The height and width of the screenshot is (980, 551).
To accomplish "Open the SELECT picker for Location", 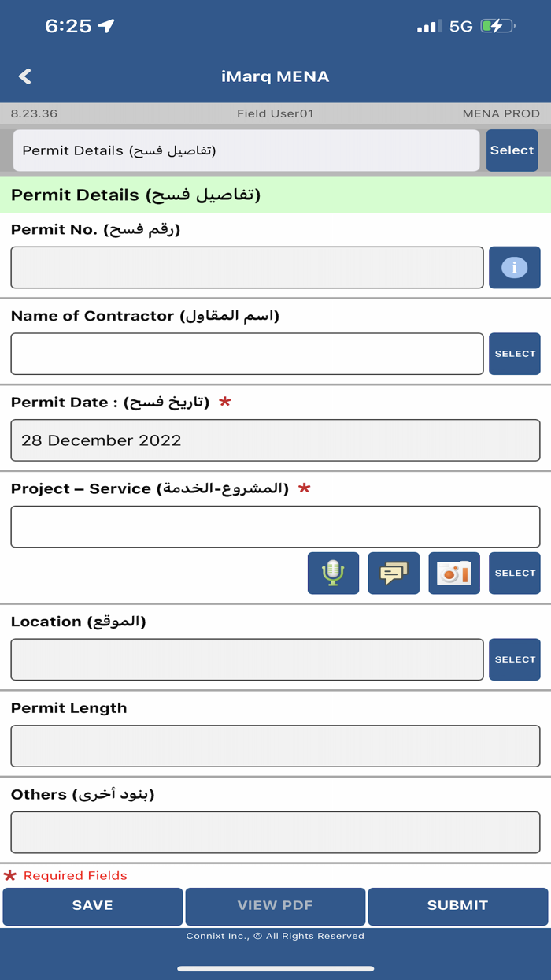I will click(x=514, y=659).
